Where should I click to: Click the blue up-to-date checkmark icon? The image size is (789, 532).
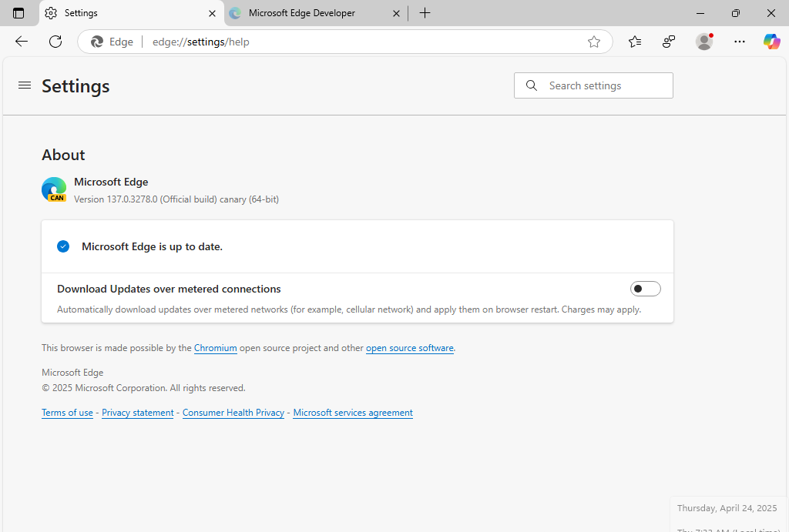(x=63, y=246)
